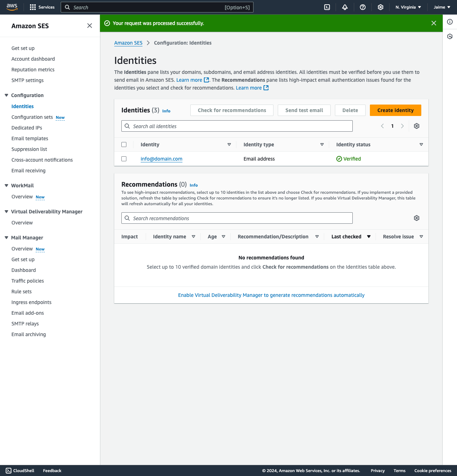Open the notifications bell
The image size is (457, 476).
click(x=345, y=7)
